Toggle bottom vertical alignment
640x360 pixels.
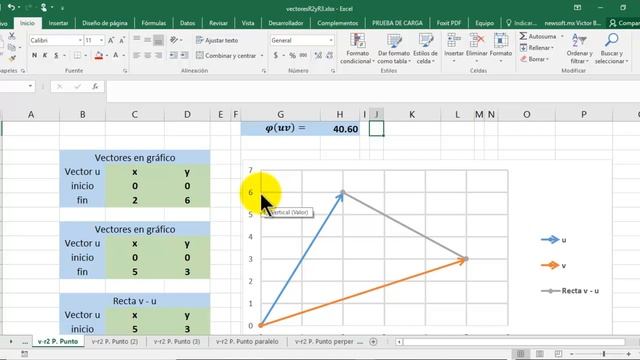(158, 40)
